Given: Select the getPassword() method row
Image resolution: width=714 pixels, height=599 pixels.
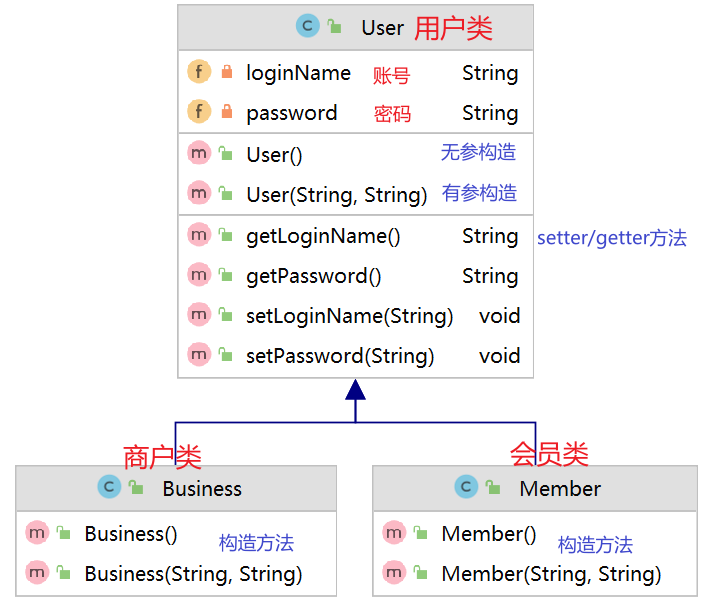Looking at the screenshot, I should pos(314,276).
